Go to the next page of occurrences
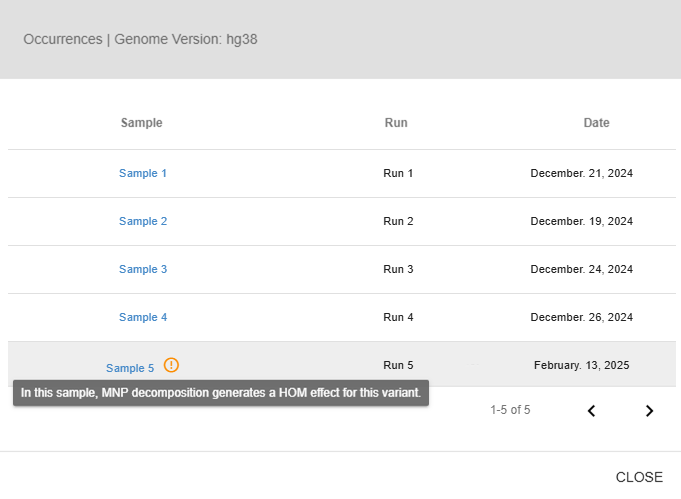Viewport: 681px width, 499px height. pos(649,410)
